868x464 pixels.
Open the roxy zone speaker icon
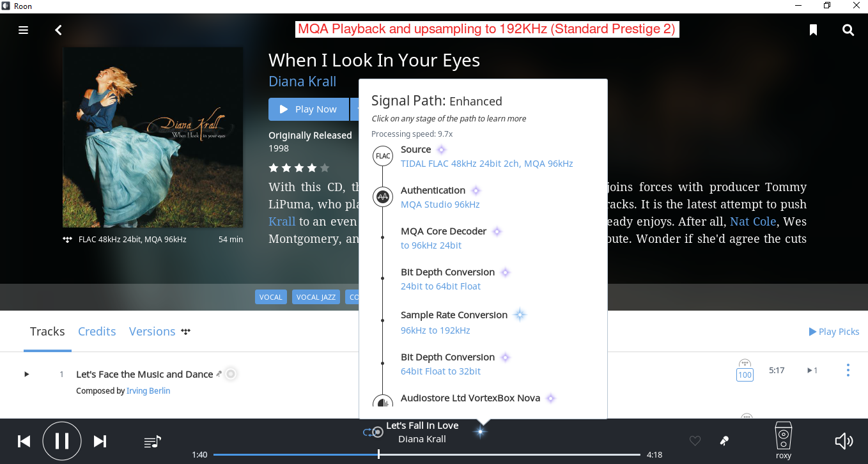[x=784, y=436]
